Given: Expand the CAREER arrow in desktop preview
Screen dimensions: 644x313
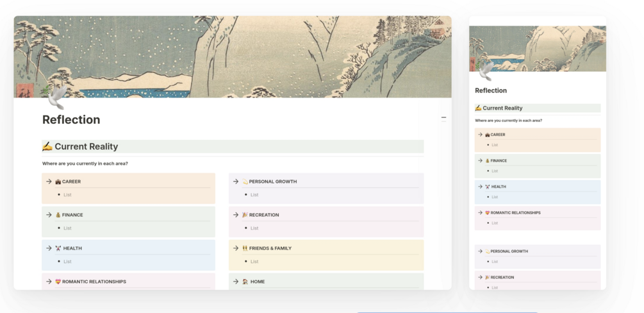Looking at the screenshot, I should click(x=49, y=182).
